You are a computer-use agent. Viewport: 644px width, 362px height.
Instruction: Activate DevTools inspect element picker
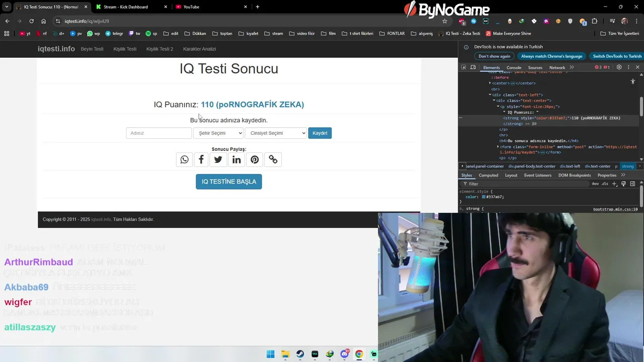click(464, 67)
